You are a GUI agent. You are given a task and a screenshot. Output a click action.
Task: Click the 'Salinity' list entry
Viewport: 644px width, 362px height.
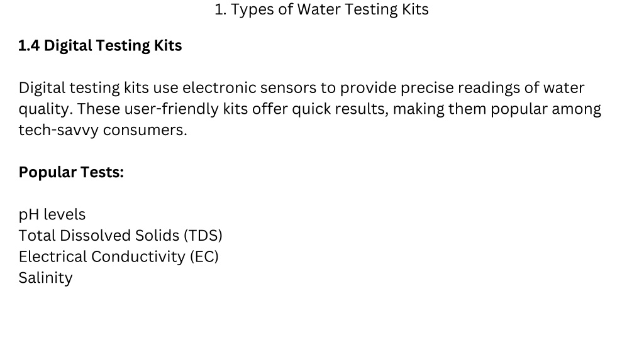[x=45, y=278]
